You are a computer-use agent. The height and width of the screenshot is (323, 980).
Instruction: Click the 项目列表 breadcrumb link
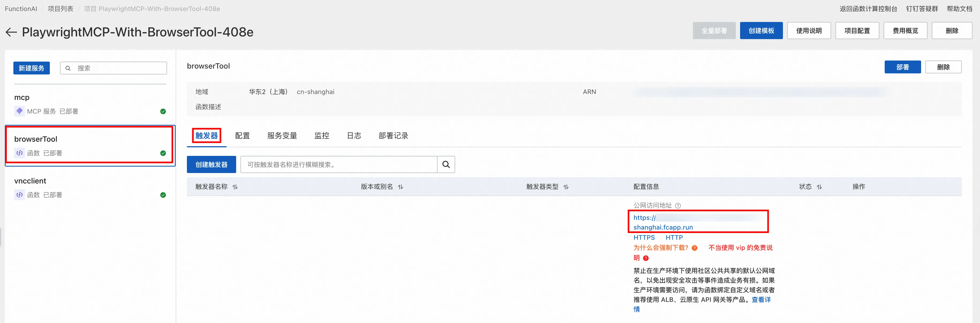[x=60, y=8]
